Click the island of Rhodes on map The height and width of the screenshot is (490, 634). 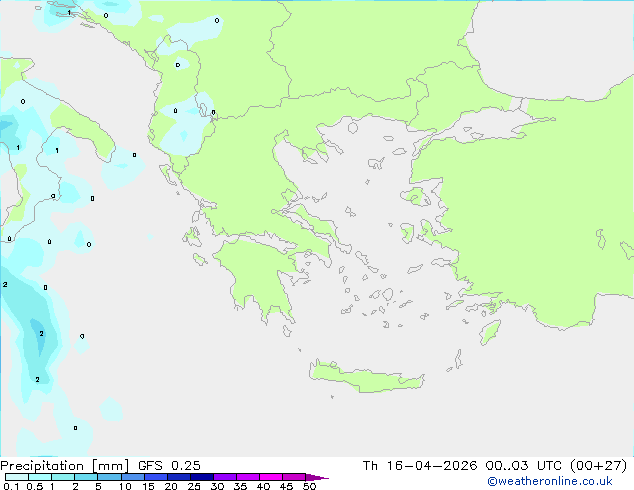pos(490,332)
